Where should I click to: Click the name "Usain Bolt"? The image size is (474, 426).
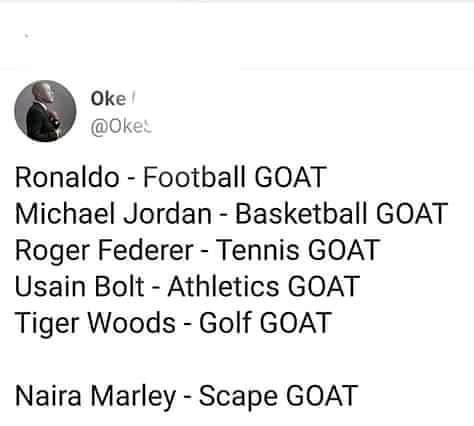pos(80,287)
